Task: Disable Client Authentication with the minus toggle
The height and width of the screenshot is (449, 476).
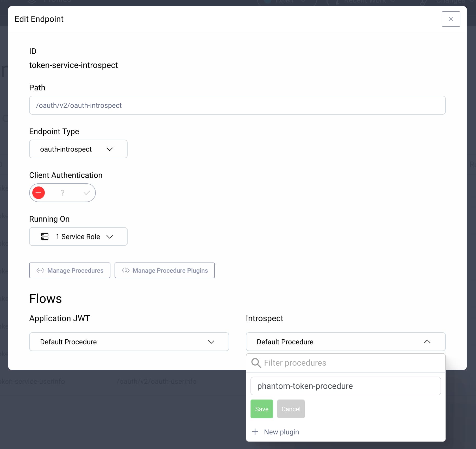Action: coord(39,193)
